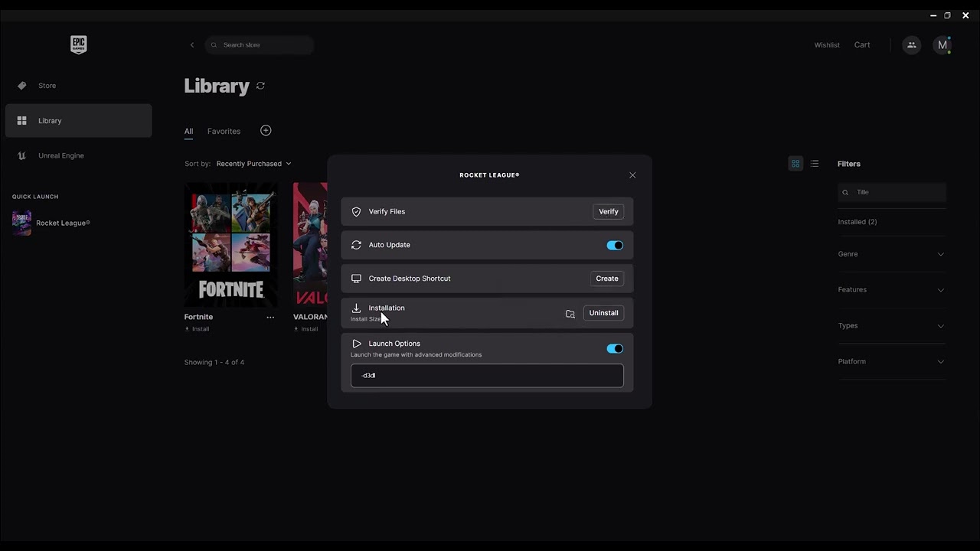Open Unreal Engine in the sidebar
Viewport: 980px width, 551px height.
[78, 156]
